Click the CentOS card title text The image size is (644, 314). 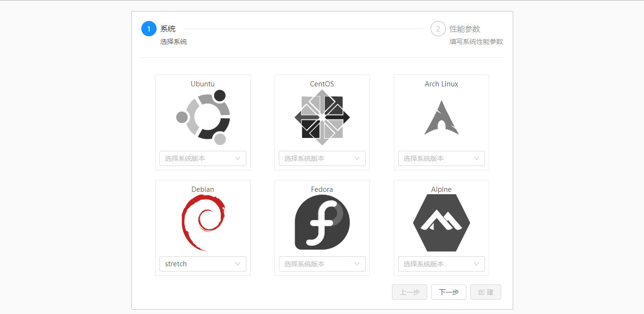[322, 84]
